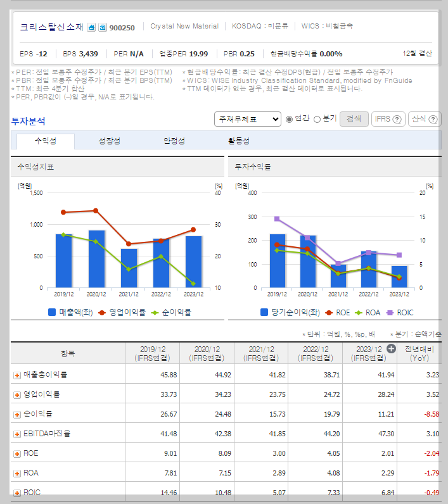Click the 2020/12 (IFRS연결) column header
This screenshot has height=504, width=448.
(x=207, y=353)
